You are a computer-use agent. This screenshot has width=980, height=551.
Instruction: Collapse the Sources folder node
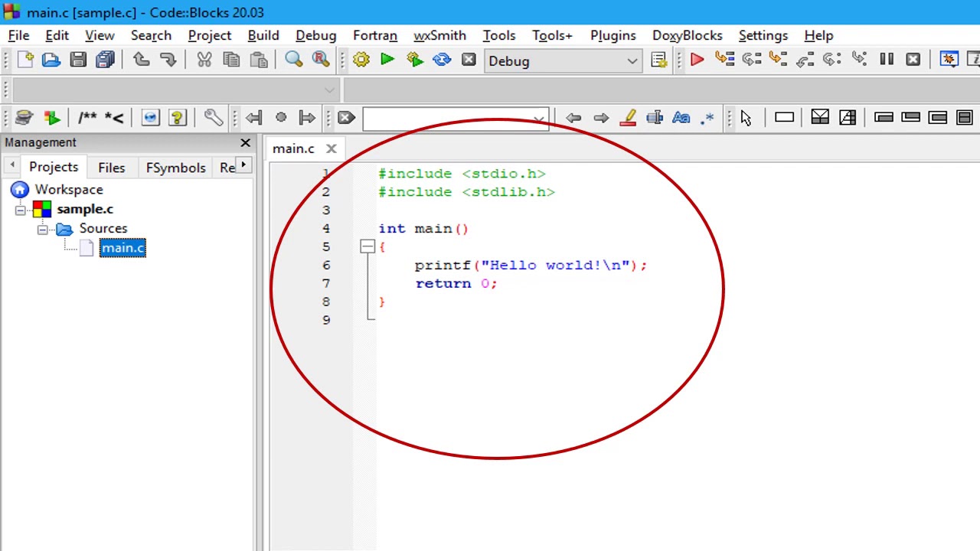tap(43, 229)
